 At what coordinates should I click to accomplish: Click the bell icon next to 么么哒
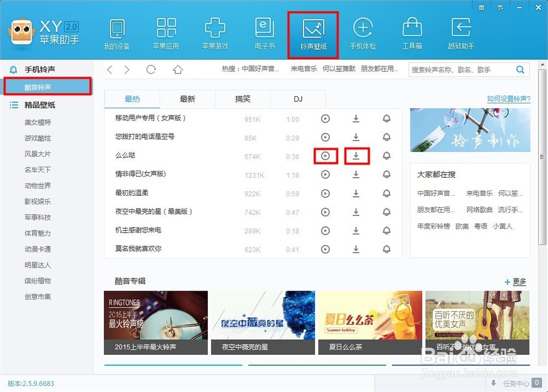coord(387,156)
